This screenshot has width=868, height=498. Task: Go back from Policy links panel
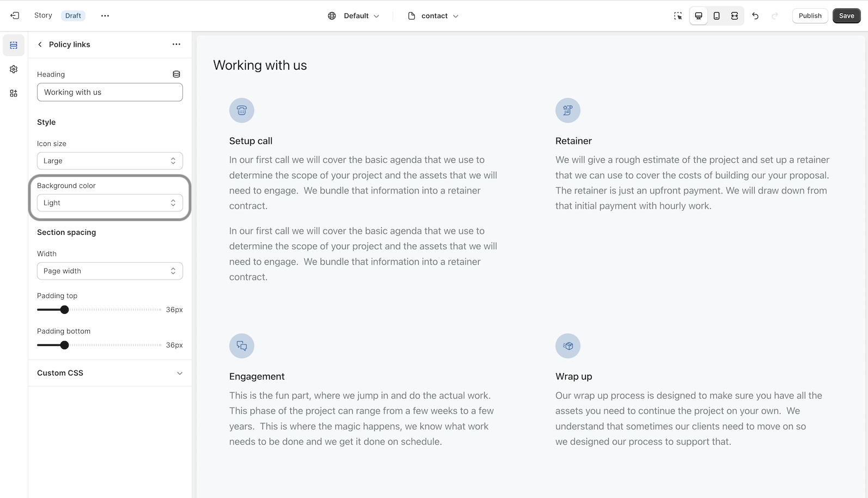pyautogui.click(x=40, y=45)
